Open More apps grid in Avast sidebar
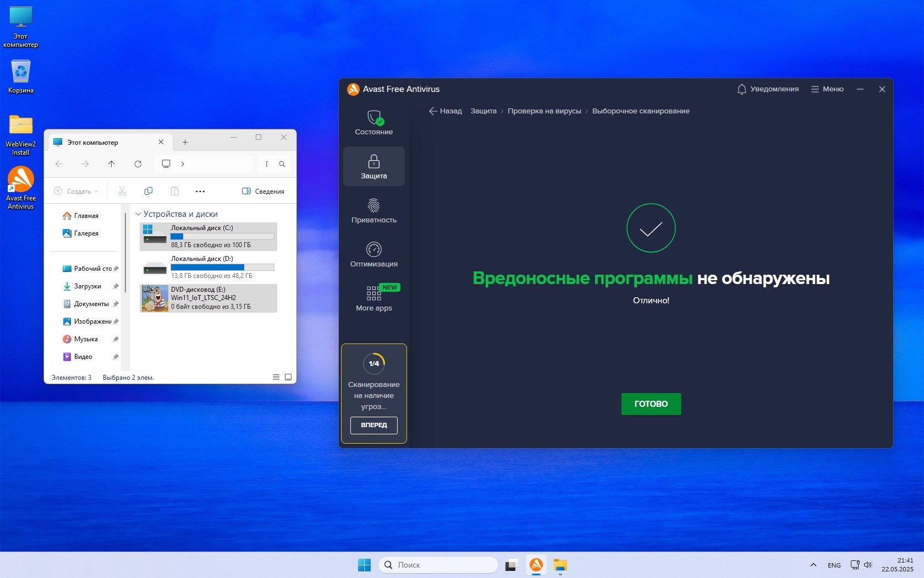 pyautogui.click(x=374, y=299)
